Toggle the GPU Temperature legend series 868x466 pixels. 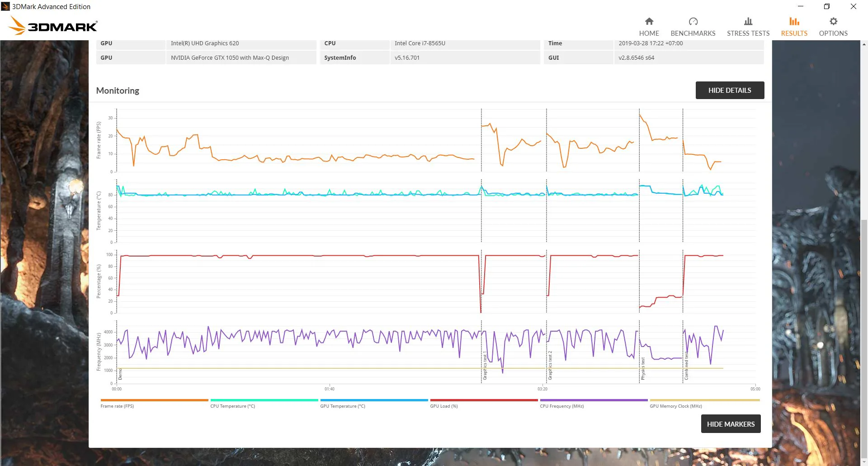tap(374, 403)
